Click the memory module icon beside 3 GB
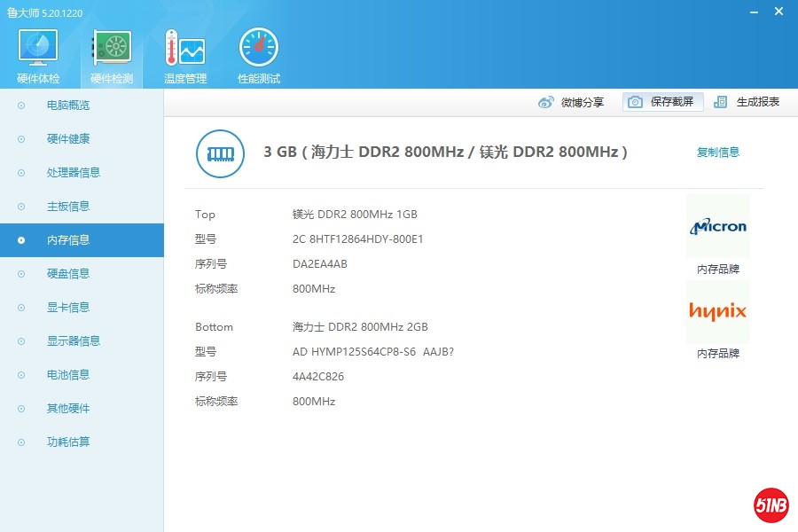 pyautogui.click(x=219, y=153)
